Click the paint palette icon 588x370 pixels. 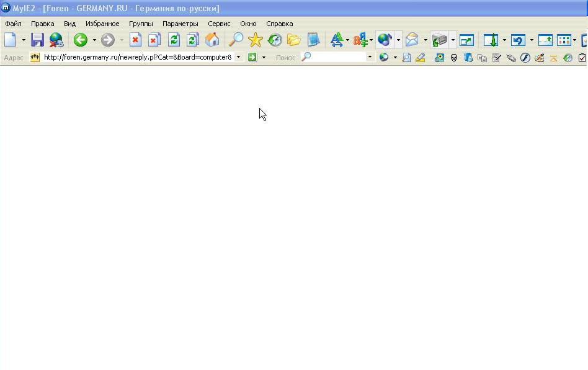(x=539, y=58)
